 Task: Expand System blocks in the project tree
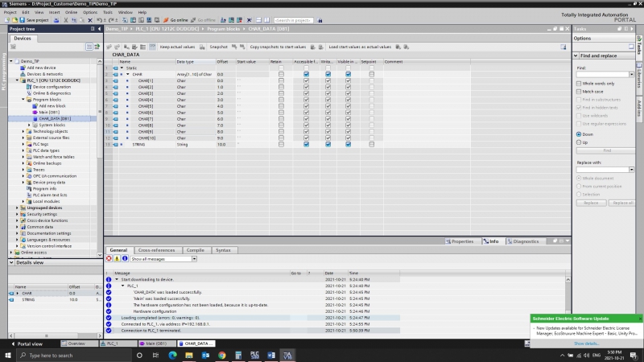click(29, 125)
